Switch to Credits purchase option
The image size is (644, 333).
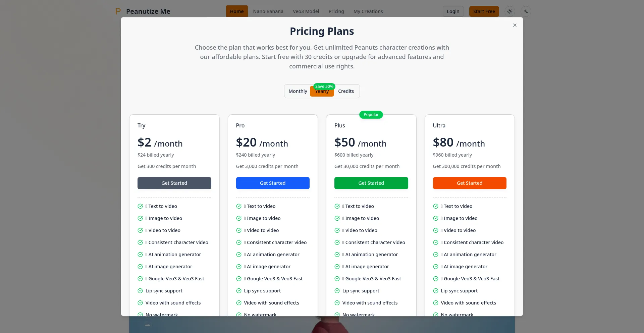(346, 91)
